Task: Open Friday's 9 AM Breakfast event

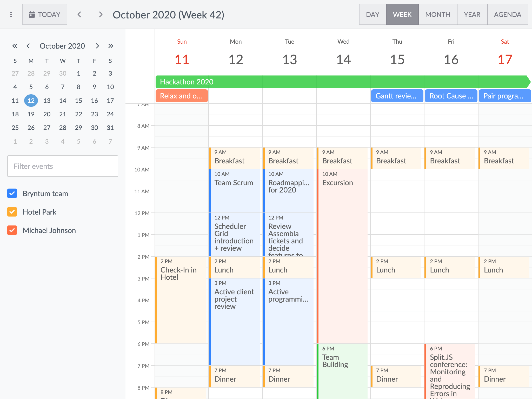Action: (450, 158)
